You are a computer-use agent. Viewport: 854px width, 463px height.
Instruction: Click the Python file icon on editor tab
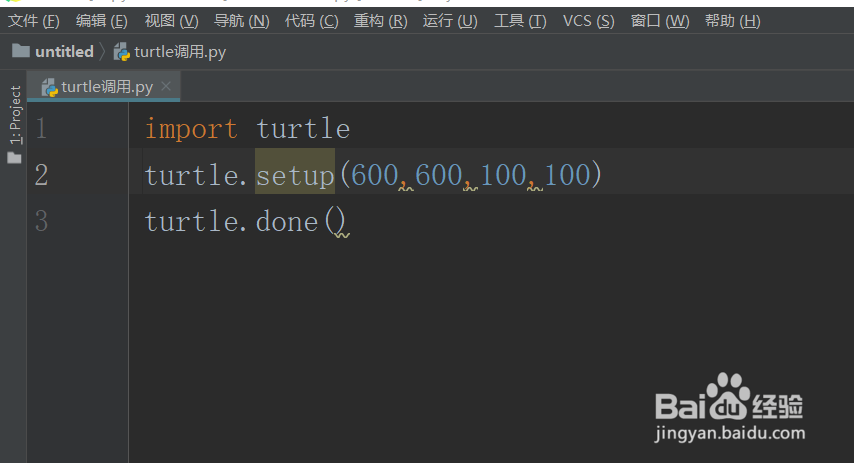49,87
